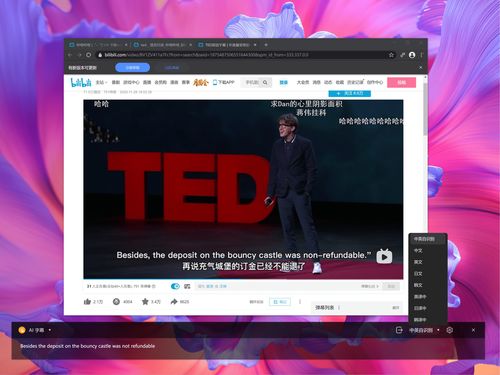Open 下载APP link in bilibili header
This screenshot has height=375, width=500.
[224, 82]
